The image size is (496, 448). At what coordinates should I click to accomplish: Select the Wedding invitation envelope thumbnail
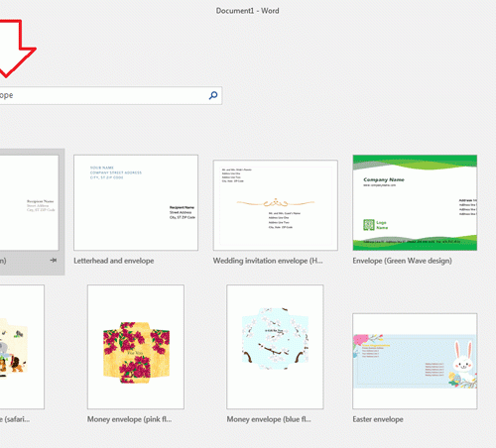(x=276, y=205)
